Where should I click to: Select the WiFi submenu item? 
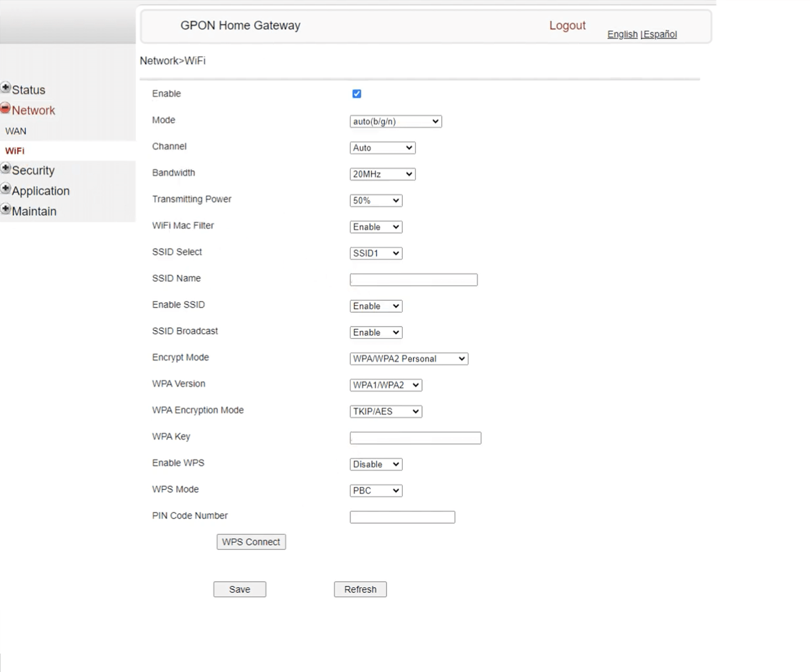click(x=15, y=151)
